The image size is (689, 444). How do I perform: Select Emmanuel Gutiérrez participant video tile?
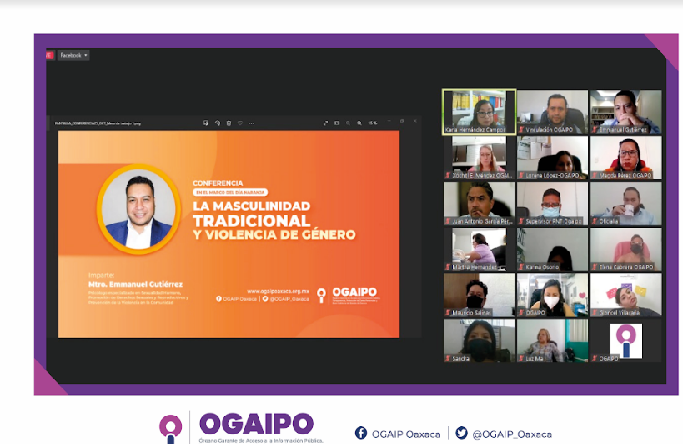[x=624, y=112]
